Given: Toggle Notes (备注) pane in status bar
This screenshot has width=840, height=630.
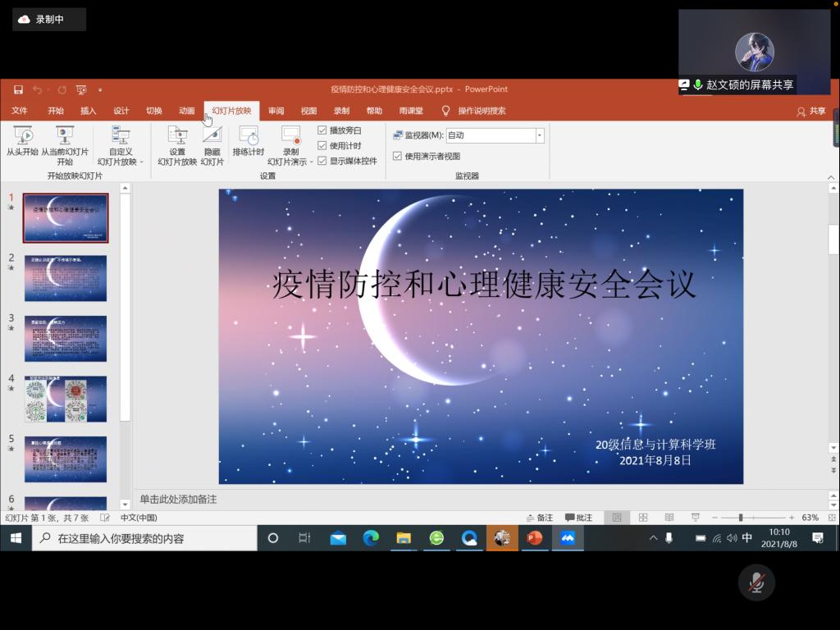Looking at the screenshot, I should tap(540, 518).
